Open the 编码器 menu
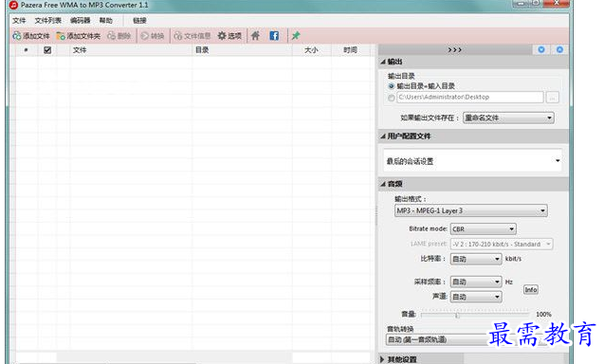604x364 pixels. tap(80, 21)
